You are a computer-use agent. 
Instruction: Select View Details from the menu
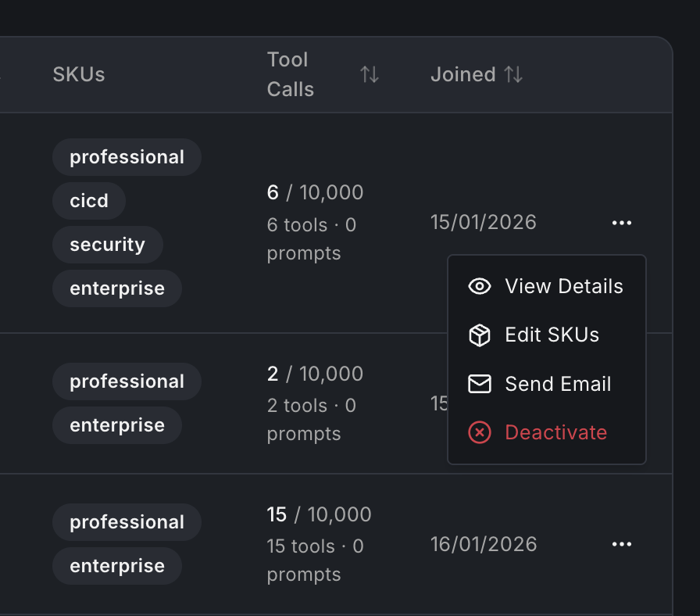563,287
